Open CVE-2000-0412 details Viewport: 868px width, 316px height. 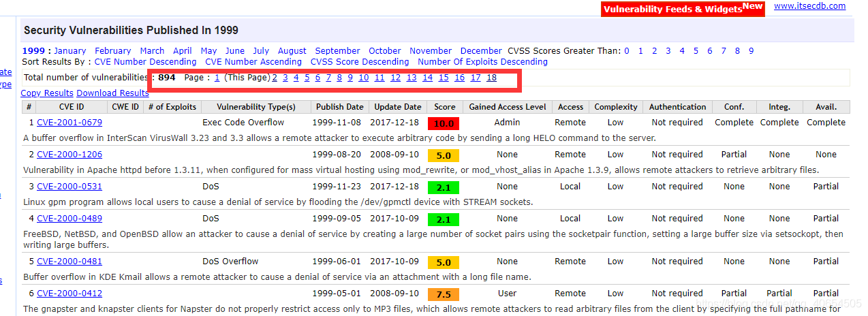click(x=69, y=294)
